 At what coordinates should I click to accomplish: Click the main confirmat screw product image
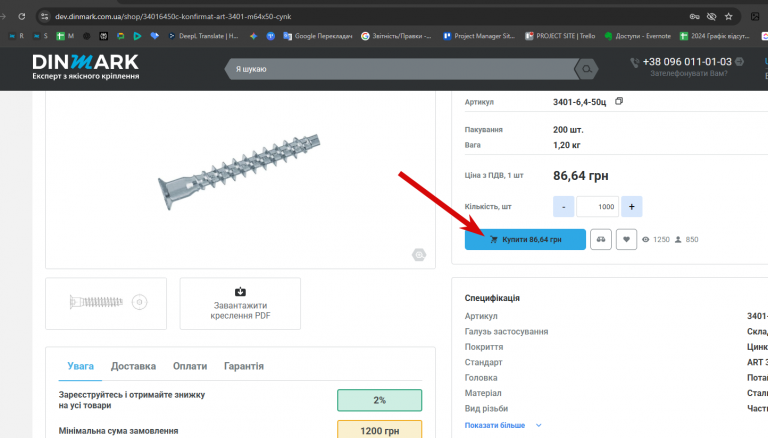[x=239, y=171]
